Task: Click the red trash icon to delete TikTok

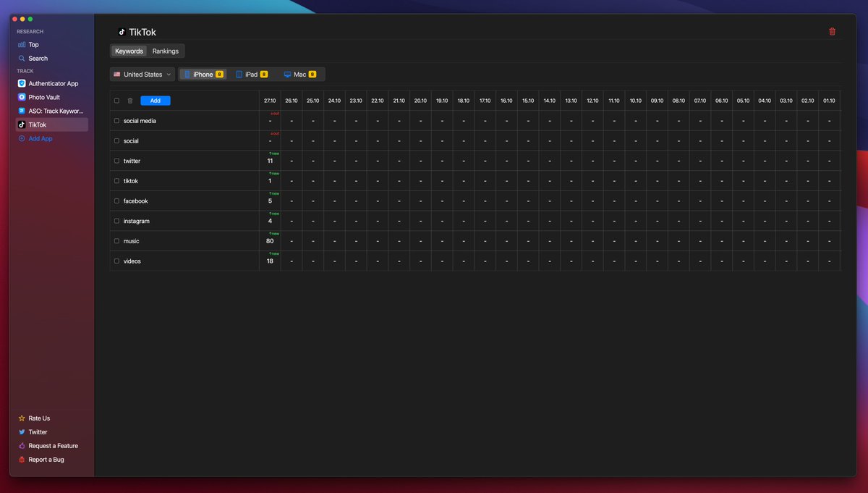Action: coord(832,32)
